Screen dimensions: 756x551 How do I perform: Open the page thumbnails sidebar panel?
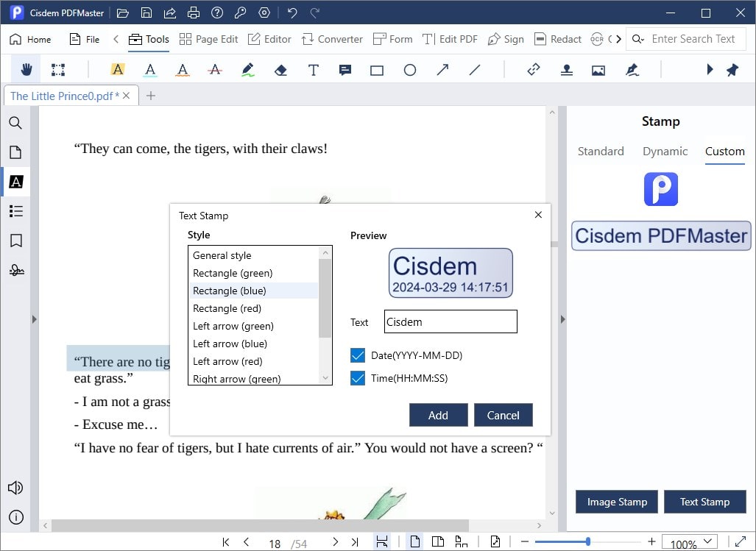tap(15, 152)
